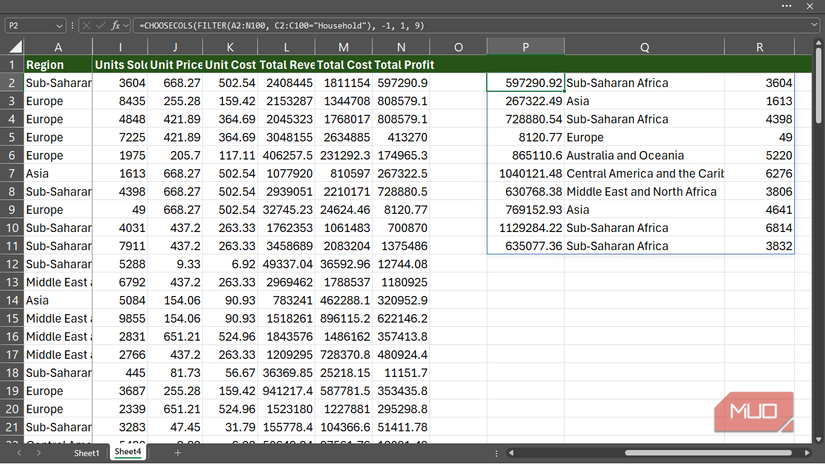Select column O header
Screen dimensions: 825x464
tap(458, 47)
